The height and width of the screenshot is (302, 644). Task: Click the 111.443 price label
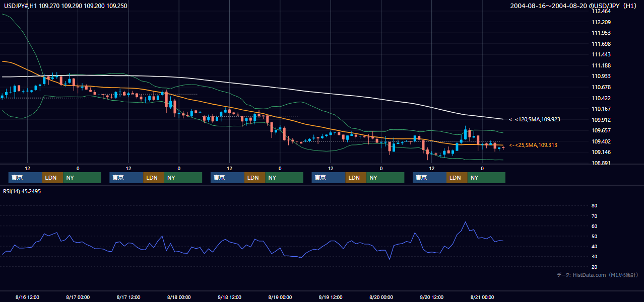602,54
